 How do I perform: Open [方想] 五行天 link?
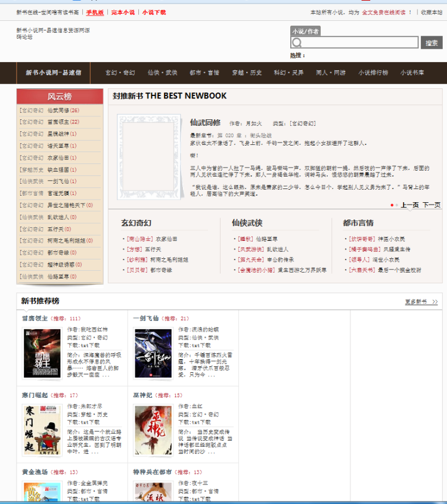pyautogui.click(x=144, y=249)
